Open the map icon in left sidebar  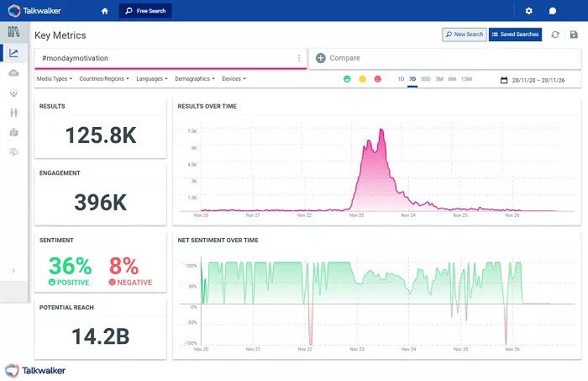[x=13, y=132]
